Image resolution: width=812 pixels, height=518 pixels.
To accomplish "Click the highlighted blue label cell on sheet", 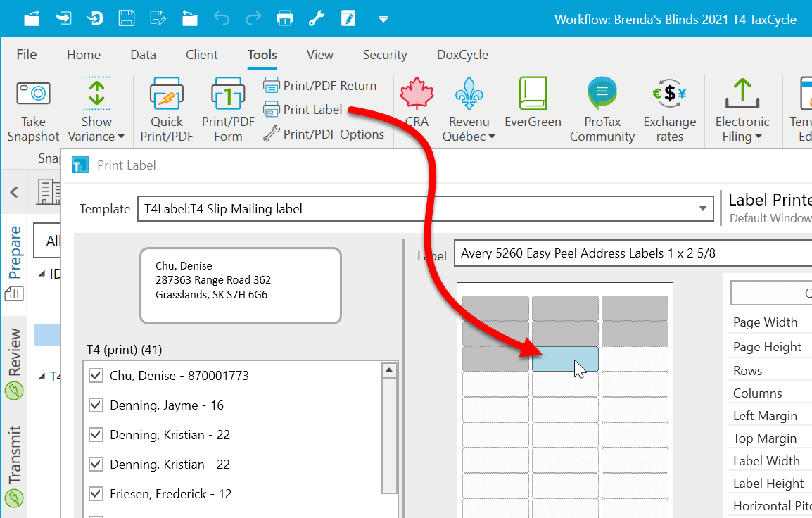I will pyautogui.click(x=565, y=358).
